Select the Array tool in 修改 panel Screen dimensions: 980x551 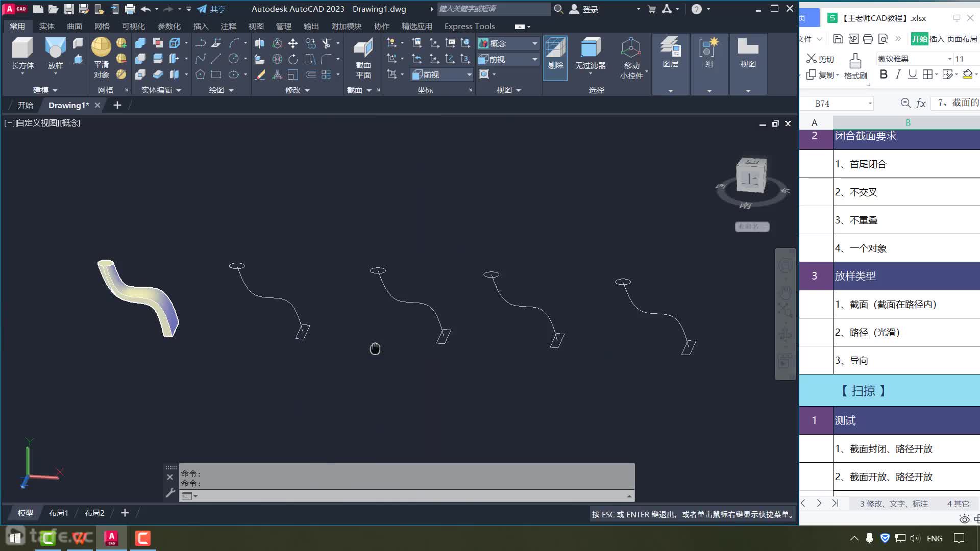[326, 74]
